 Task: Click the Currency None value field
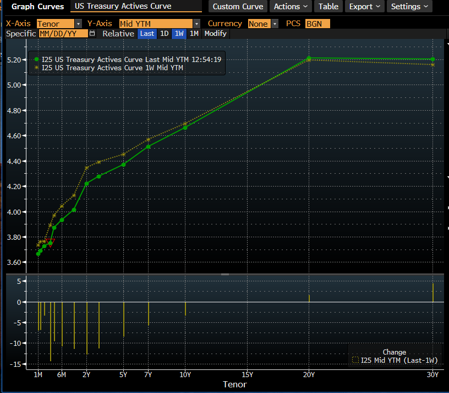tap(259, 24)
